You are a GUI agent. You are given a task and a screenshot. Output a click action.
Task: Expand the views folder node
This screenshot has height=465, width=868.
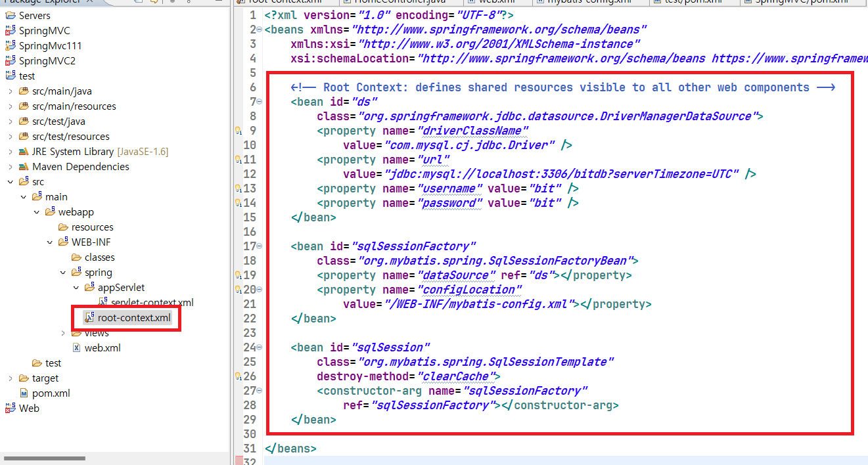coord(62,333)
